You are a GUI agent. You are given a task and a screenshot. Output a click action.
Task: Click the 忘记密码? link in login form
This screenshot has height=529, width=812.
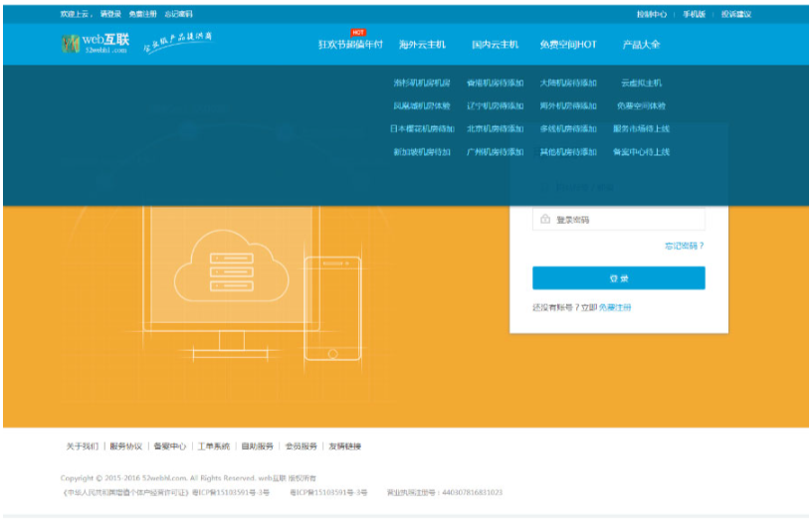tap(684, 246)
